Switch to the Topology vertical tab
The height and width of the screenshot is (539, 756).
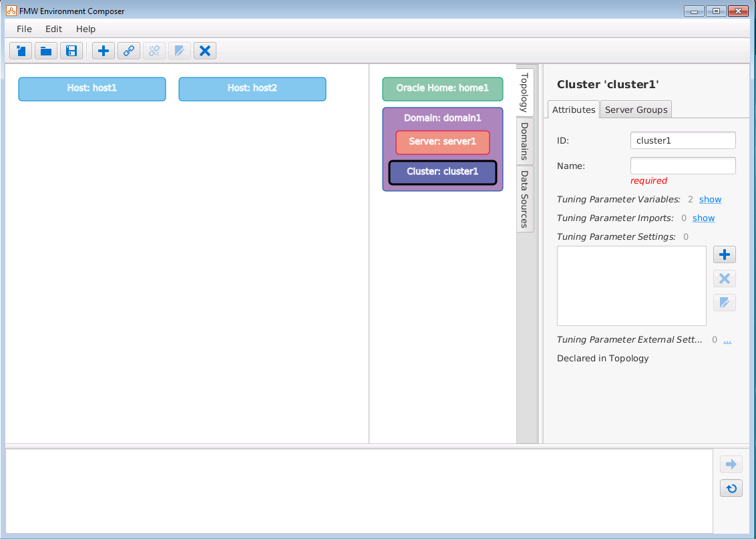525,92
